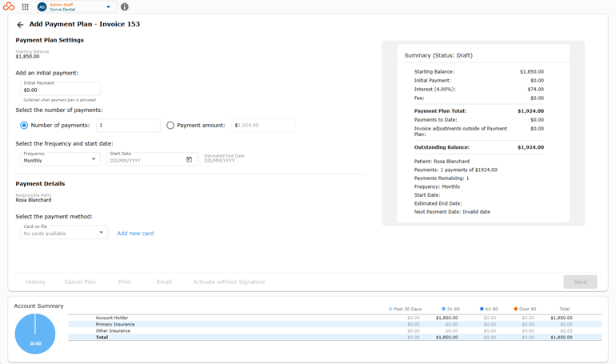Open the Frequency Monthly dropdown

tap(60, 158)
